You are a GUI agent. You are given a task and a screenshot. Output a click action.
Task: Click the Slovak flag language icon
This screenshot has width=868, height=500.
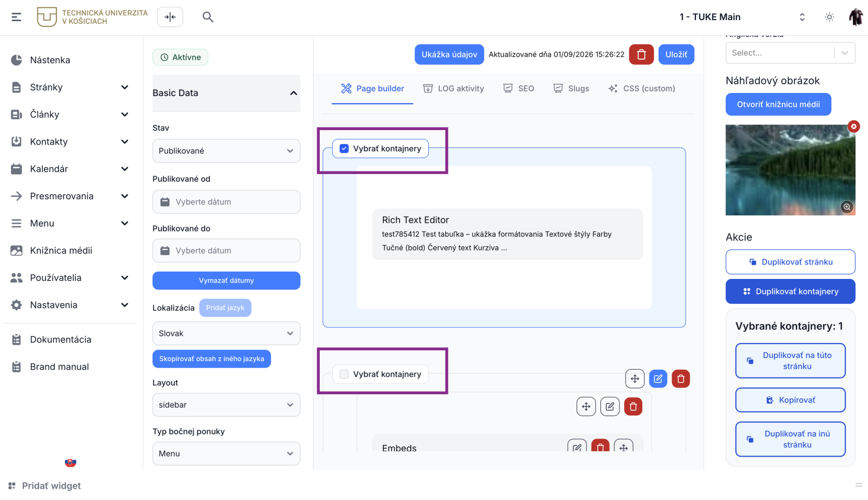[71, 462]
